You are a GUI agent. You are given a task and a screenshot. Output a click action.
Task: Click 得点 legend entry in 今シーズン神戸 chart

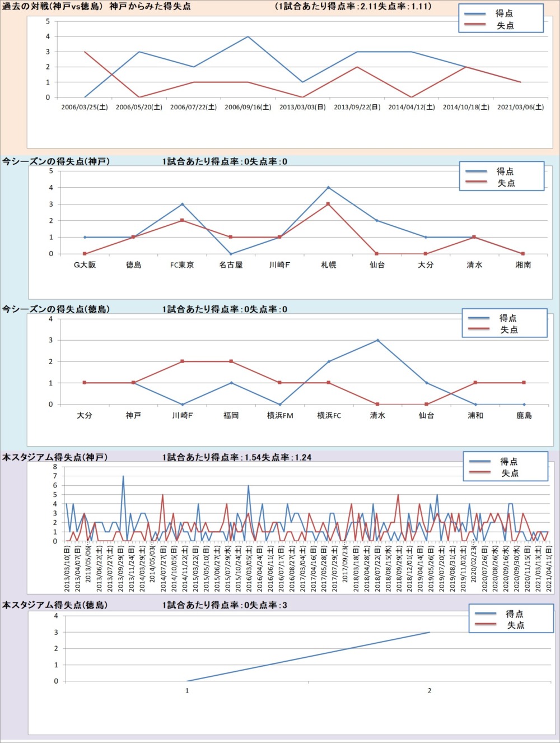click(505, 171)
